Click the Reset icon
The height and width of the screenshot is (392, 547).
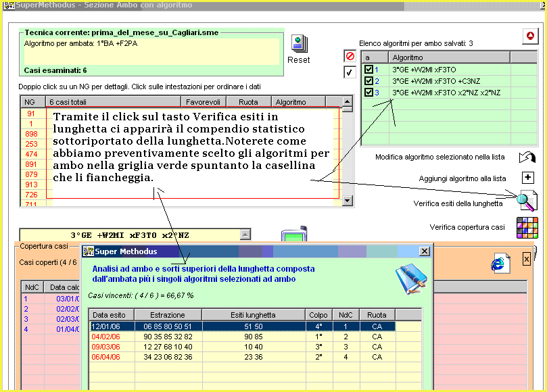[299, 44]
